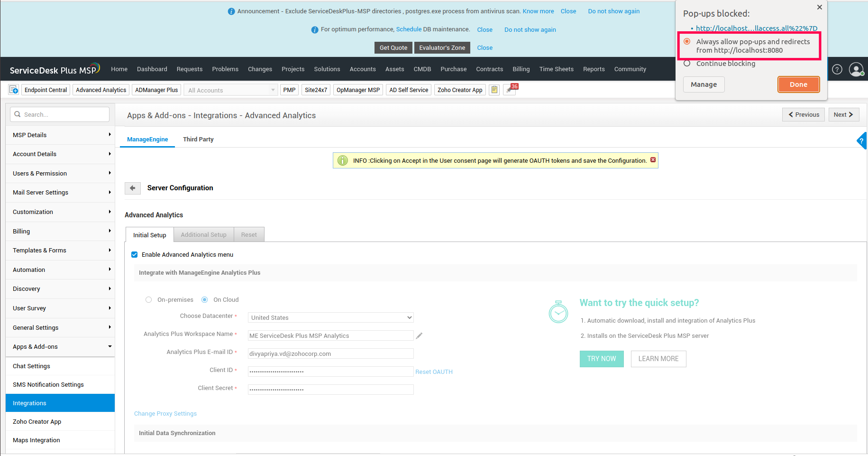The width and height of the screenshot is (868, 456).
Task: Click the Get Quote button
Action: [x=393, y=48]
